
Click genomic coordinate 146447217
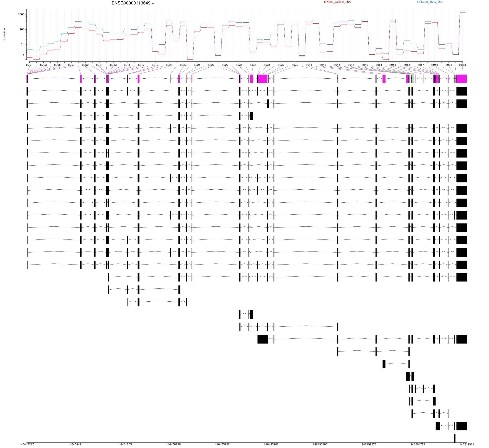click(x=27, y=444)
